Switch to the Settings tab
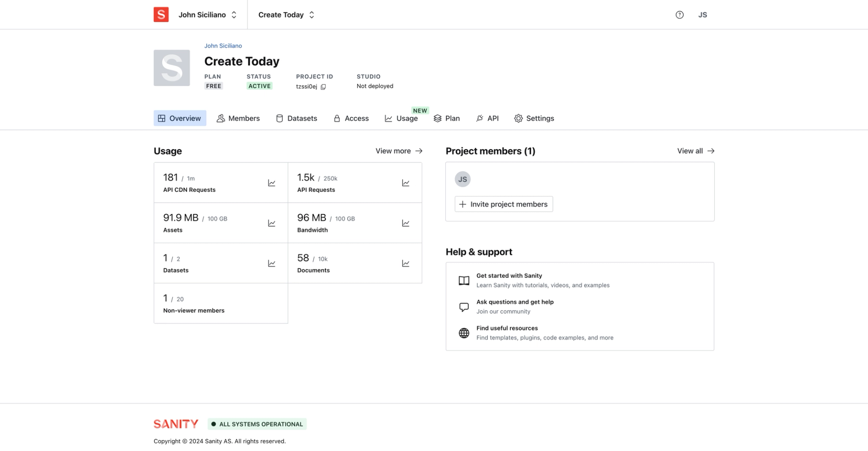Viewport: 868px width, 451px height. [534, 118]
